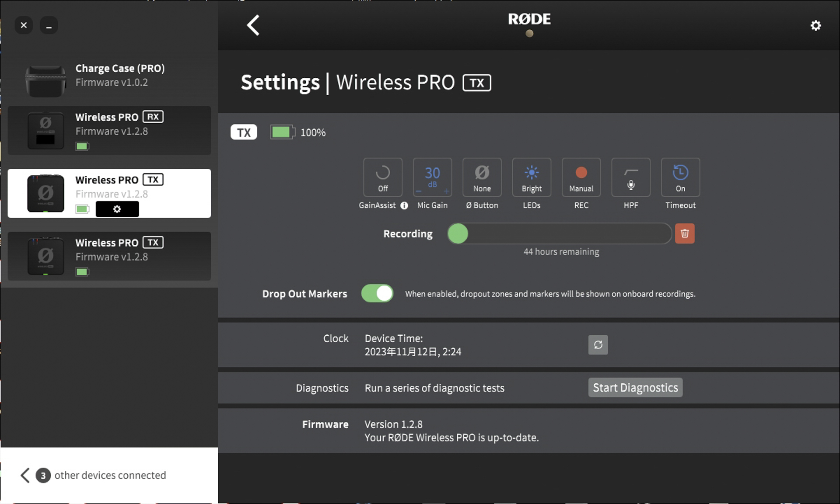This screenshot has width=840, height=504.
Task: Switch to the last Wireless PRO TX device
Action: point(109,256)
